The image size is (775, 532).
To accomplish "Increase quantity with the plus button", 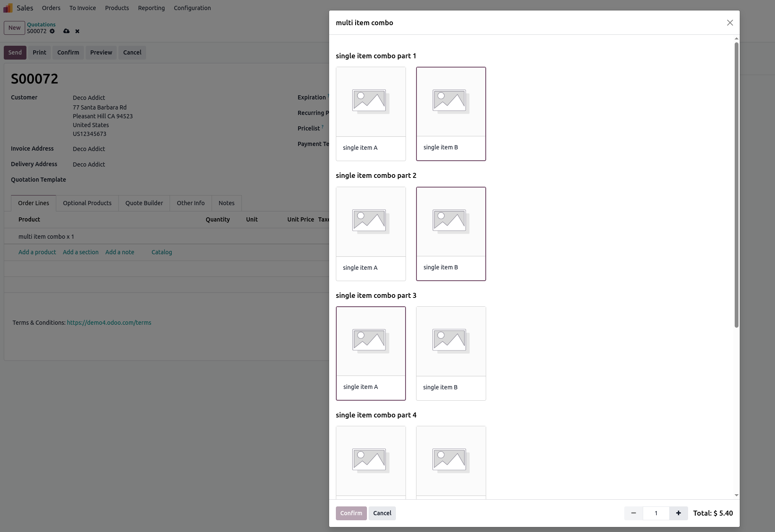I will point(678,513).
